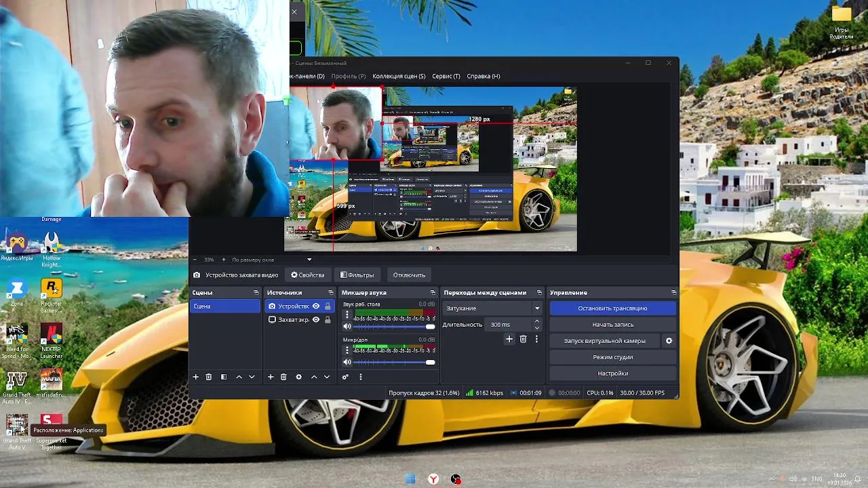Mute the Микр/доп speaker icon

point(347,362)
